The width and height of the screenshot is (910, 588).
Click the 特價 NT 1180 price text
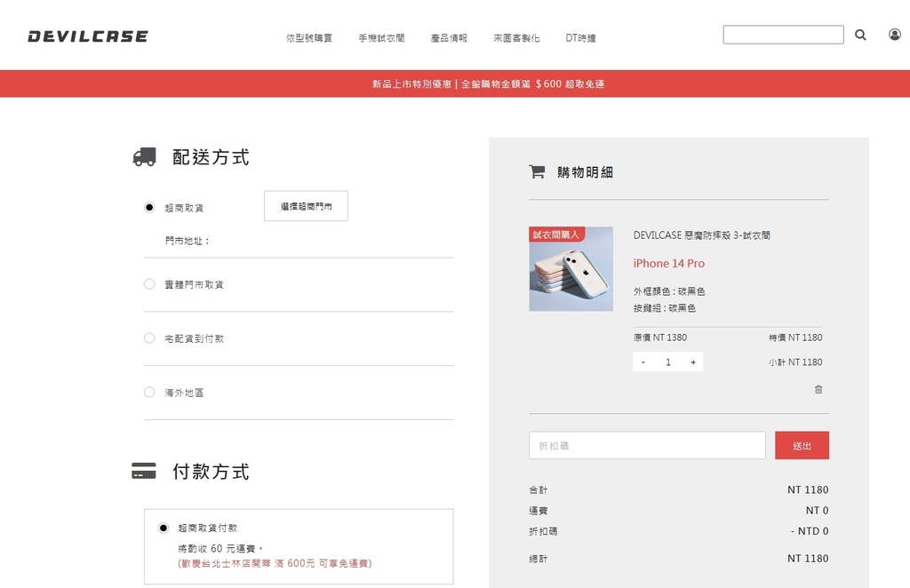795,338
